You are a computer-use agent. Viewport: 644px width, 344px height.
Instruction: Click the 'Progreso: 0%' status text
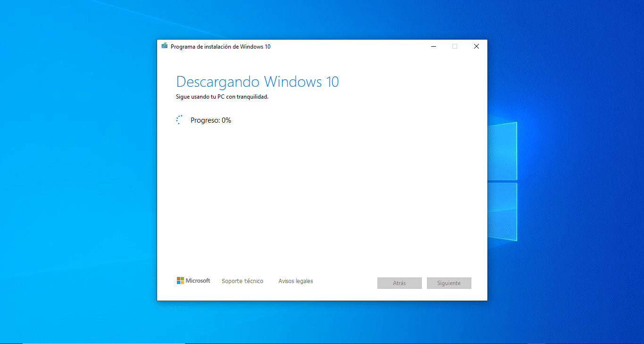tap(211, 120)
